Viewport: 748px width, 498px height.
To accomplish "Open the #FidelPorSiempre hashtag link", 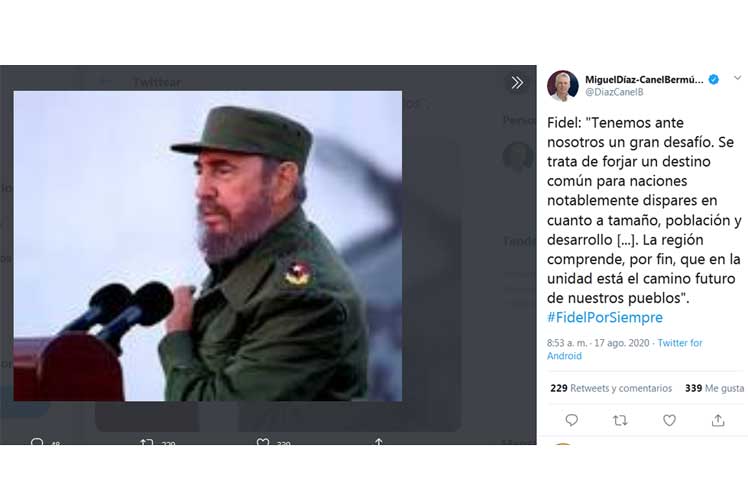I will [x=604, y=317].
